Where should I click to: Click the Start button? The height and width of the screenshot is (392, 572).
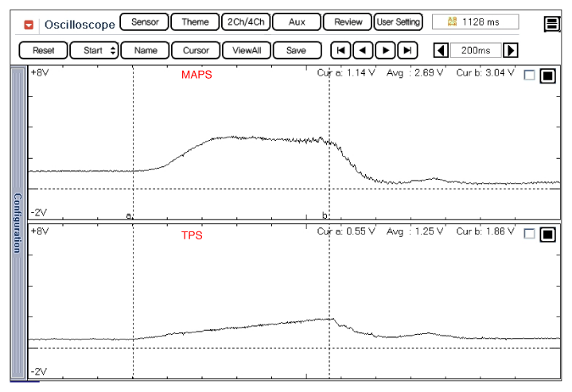[x=93, y=50]
